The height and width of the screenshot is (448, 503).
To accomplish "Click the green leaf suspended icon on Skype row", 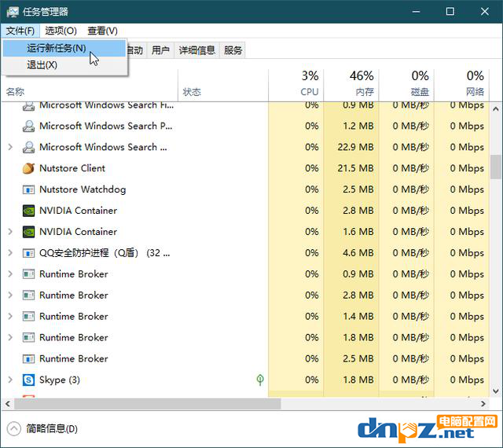I will point(260,380).
